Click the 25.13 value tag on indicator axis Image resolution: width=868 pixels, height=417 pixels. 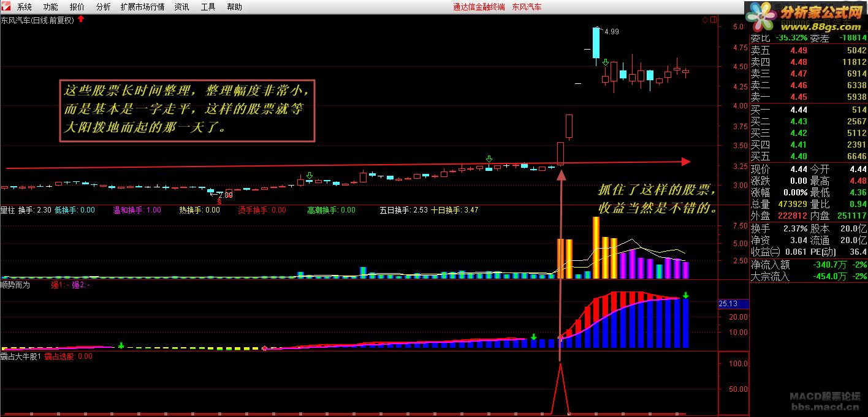[x=733, y=303]
